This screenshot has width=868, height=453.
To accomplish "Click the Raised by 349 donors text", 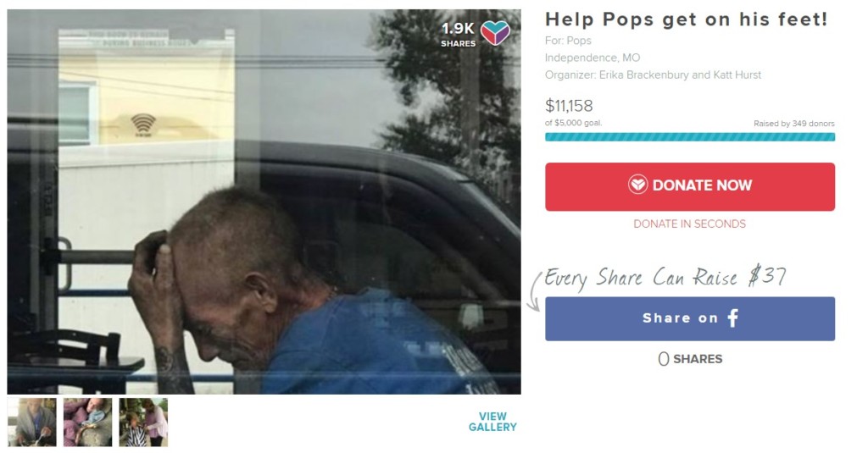I will coord(793,124).
